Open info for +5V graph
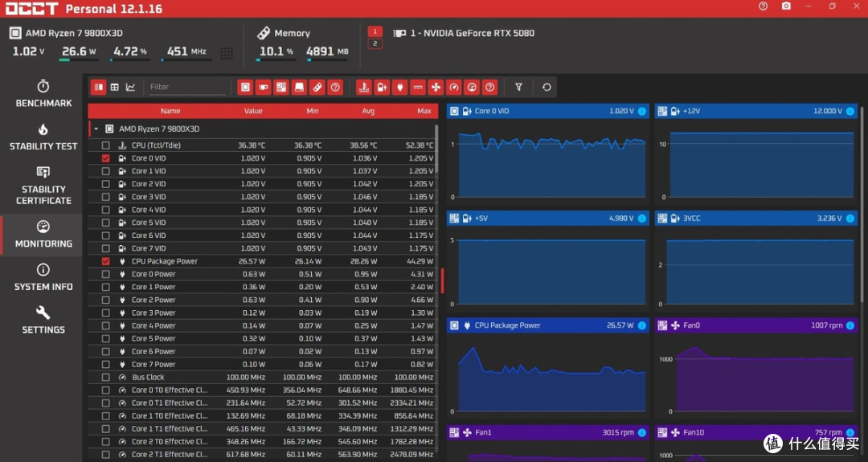 click(642, 219)
